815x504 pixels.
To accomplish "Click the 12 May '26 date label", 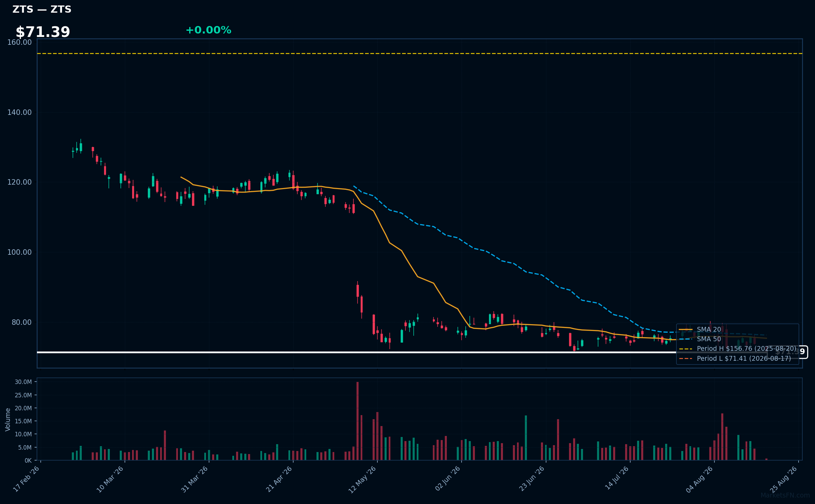I will click(362, 479).
